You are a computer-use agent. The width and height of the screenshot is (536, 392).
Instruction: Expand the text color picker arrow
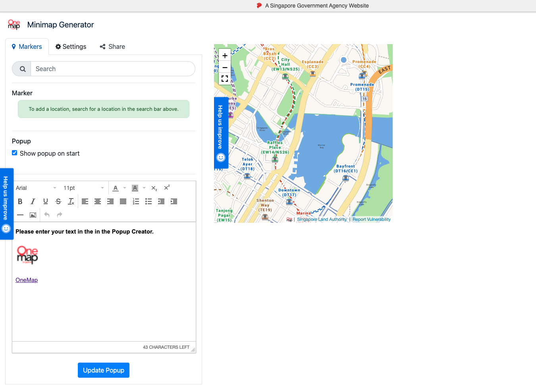tap(125, 188)
